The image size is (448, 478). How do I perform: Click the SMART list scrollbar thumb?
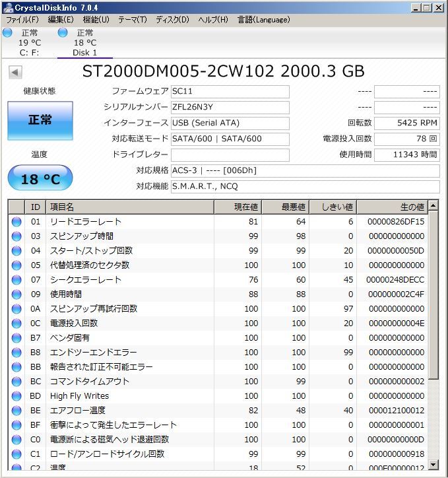pos(433,295)
